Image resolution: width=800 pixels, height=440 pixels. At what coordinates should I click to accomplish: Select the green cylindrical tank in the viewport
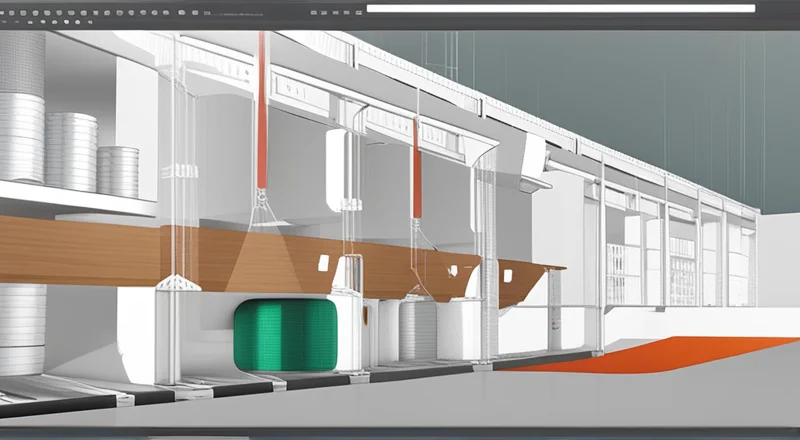click(285, 333)
